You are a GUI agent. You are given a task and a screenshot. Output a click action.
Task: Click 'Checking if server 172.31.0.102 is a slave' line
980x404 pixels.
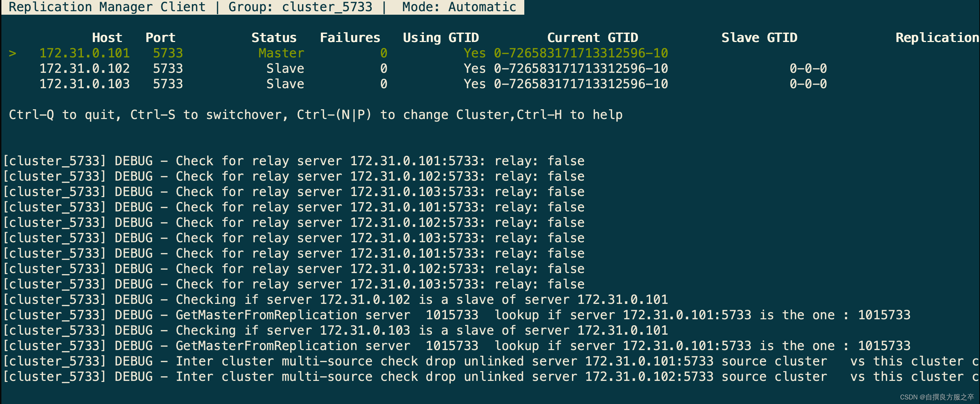[336, 299]
